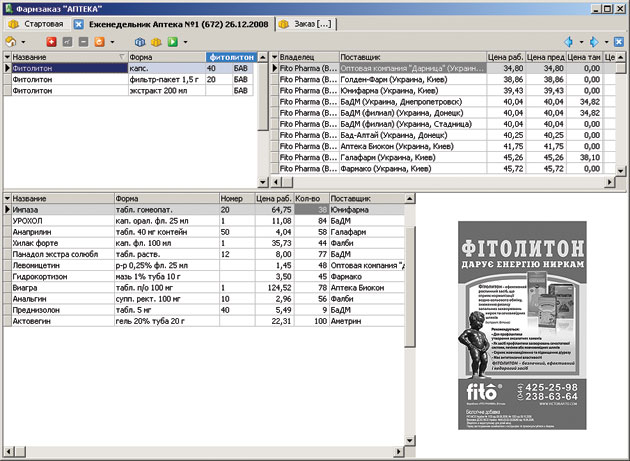The height and width of the screenshot is (461, 630).
Task: Click the scroll-right arrow of the supplier table
Action: point(610,182)
